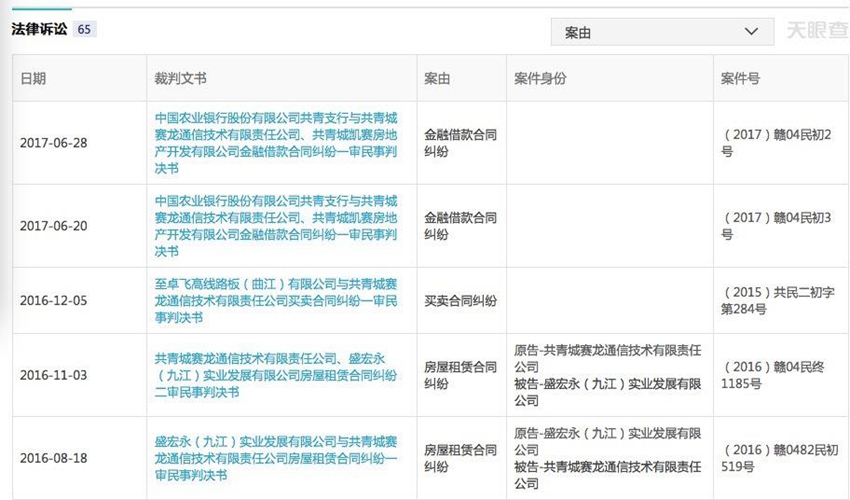The height and width of the screenshot is (500, 850).
Task: Click 房屋租赁合同纠纷 cell in 2016-08-18 row
Action: [x=460, y=458]
